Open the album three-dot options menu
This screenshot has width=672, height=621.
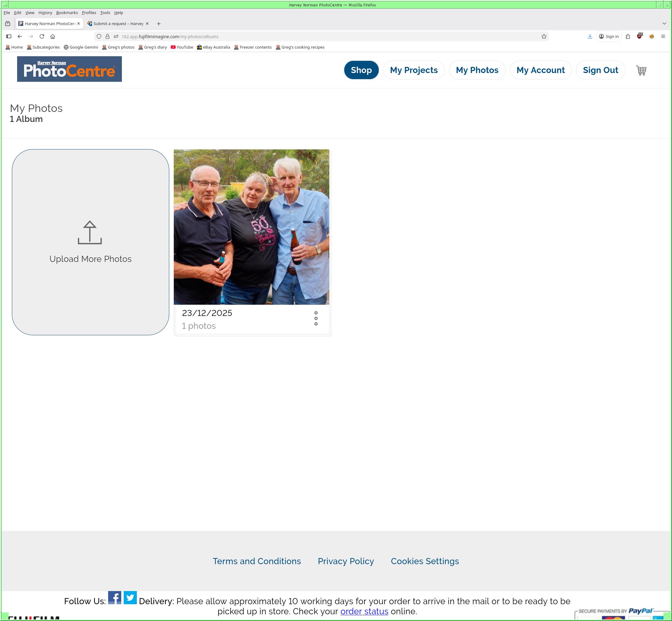tap(316, 318)
